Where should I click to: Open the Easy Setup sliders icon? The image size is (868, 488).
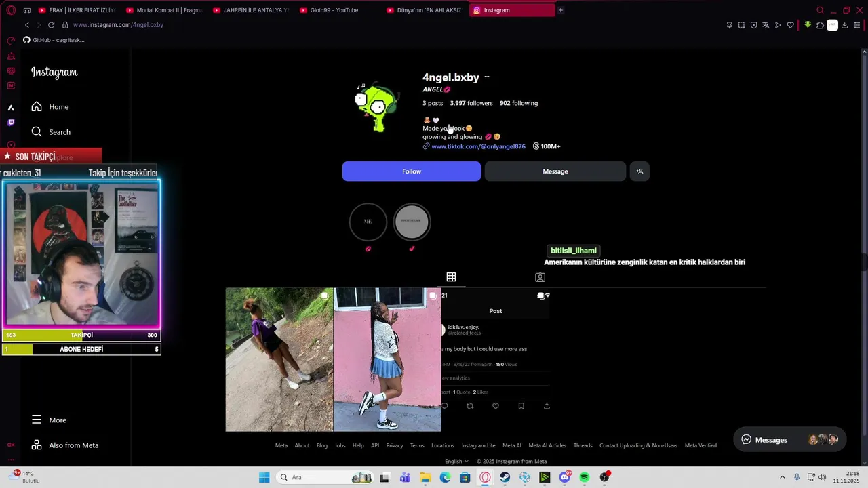point(857,25)
